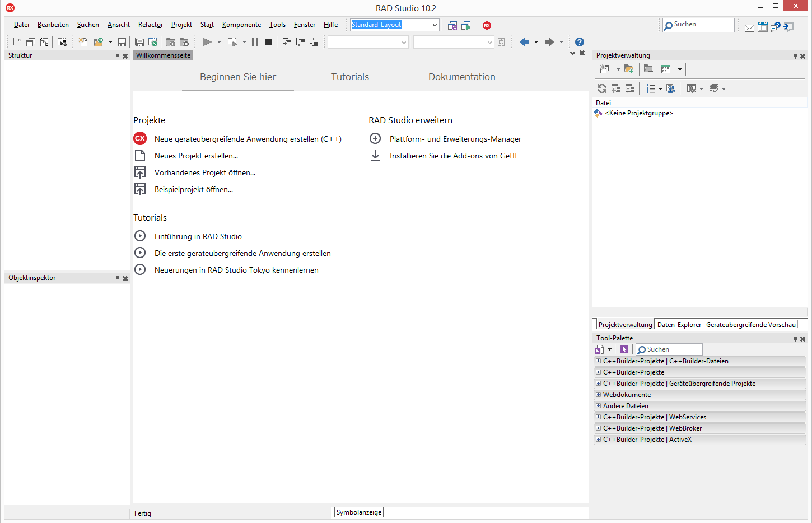This screenshot has height=523, width=812.
Task: Expand the Webdokumente category in Tool-Palette
Action: (x=598, y=395)
